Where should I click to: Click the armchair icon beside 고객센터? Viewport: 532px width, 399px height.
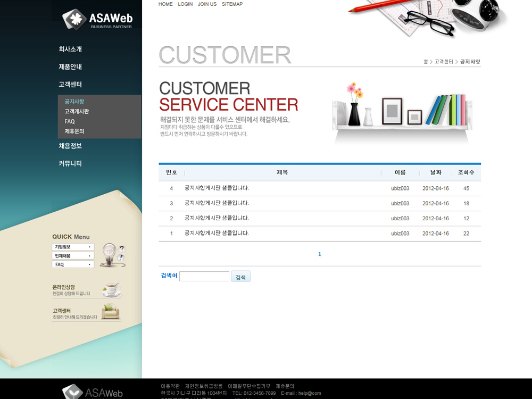coord(111,312)
